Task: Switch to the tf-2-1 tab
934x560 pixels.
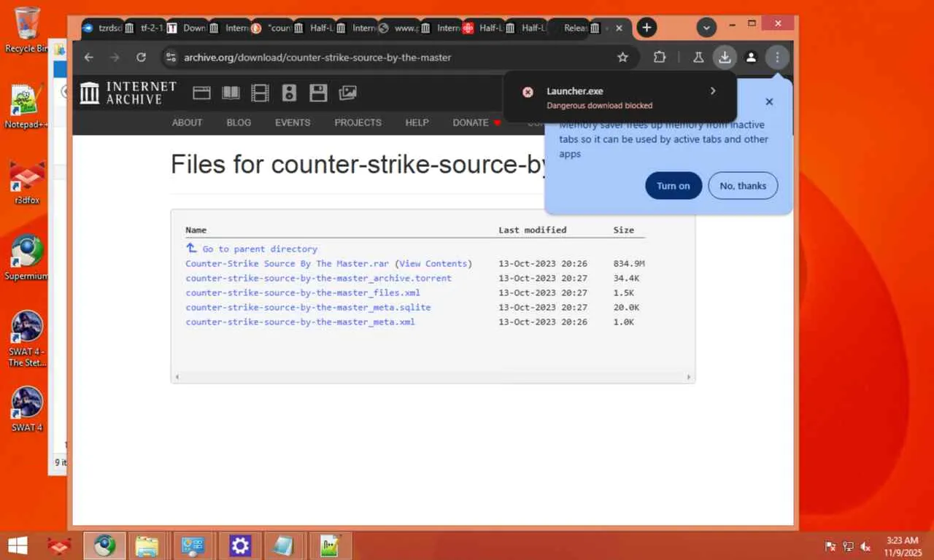Action: tap(144, 28)
